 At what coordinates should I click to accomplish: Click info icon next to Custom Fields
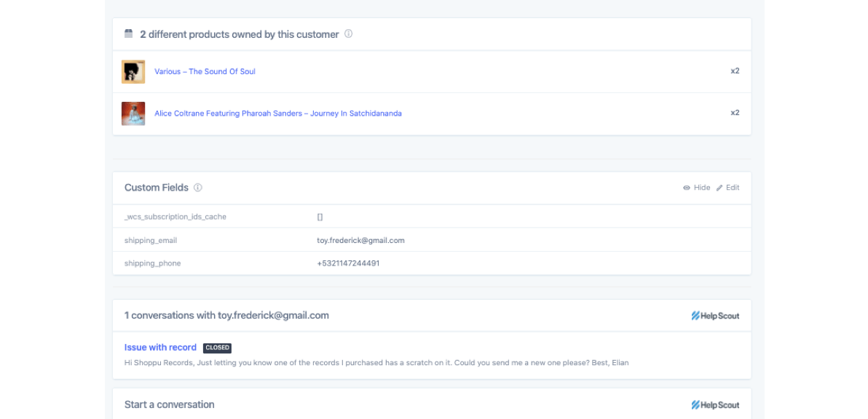pos(198,188)
